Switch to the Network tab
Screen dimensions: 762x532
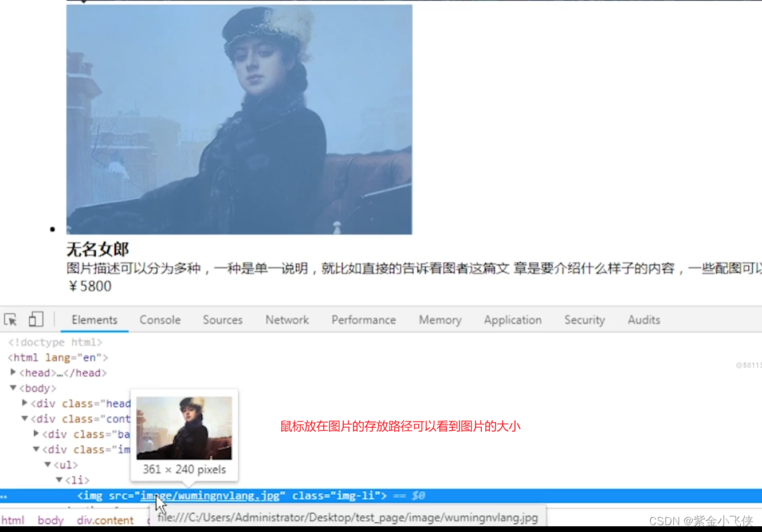click(287, 320)
